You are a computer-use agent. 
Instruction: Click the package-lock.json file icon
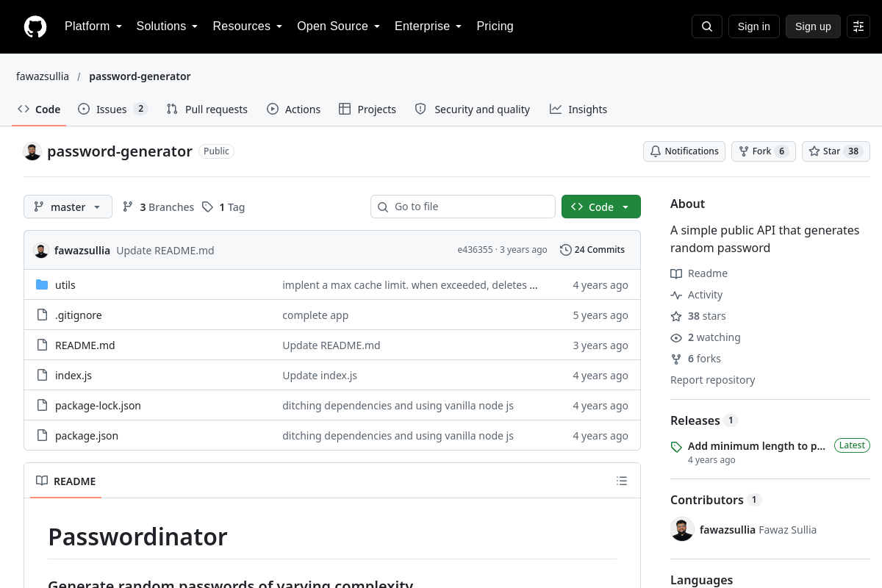(x=42, y=405)
